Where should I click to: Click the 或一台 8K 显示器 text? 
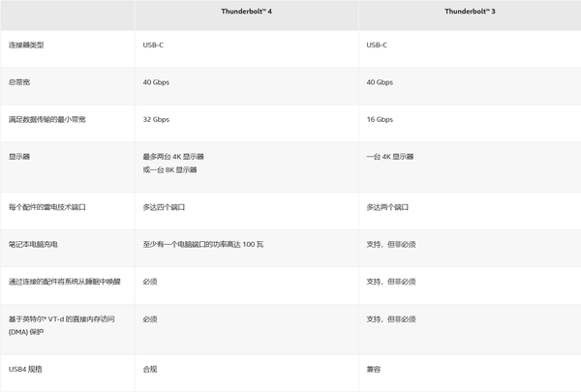(169, 169)
